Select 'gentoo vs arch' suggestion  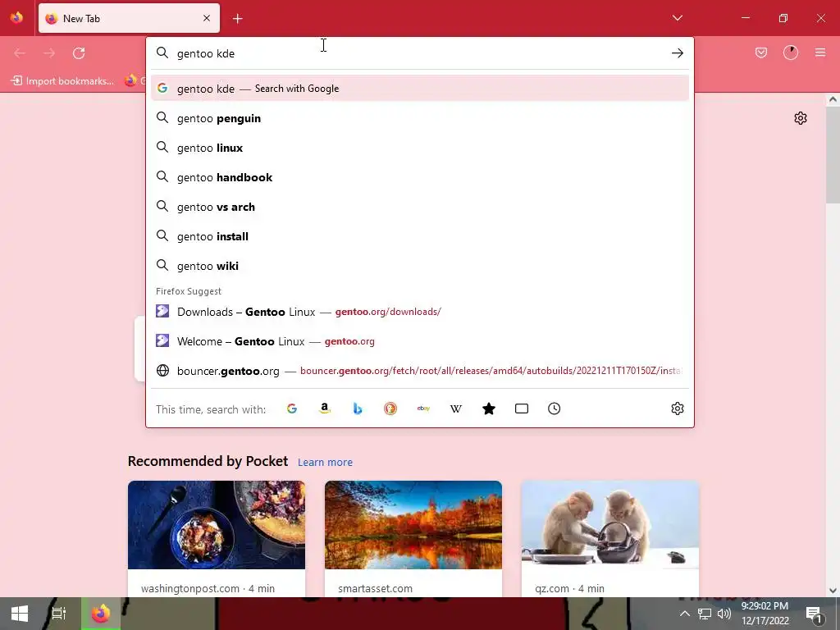(419, 207)
